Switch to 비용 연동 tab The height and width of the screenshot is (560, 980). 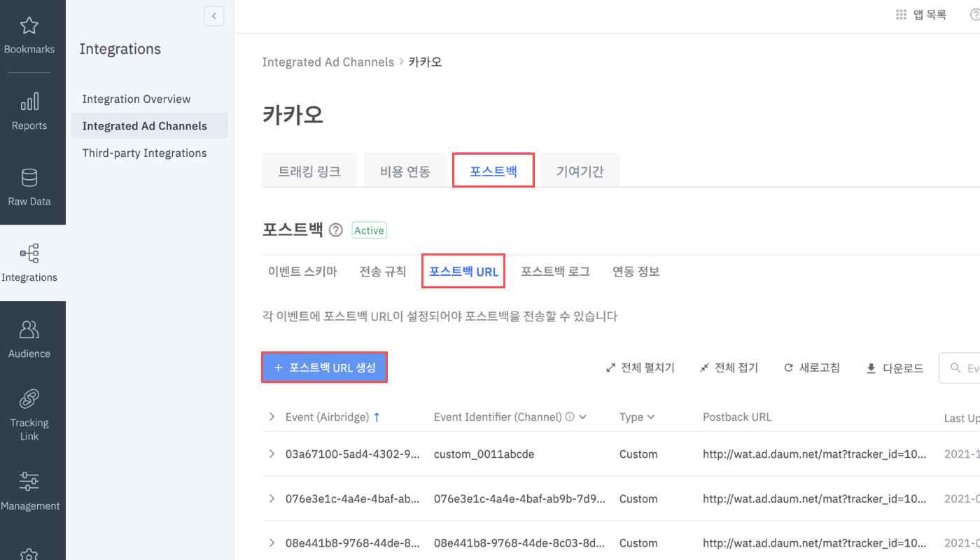pyautogui.click(x=405, y=171)
